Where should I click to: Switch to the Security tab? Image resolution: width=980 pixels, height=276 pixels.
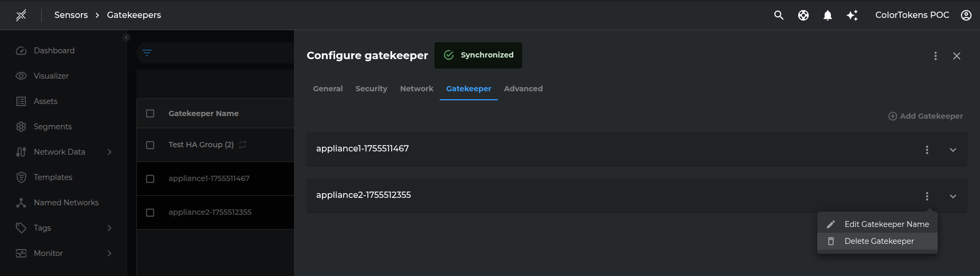point(371,89)
